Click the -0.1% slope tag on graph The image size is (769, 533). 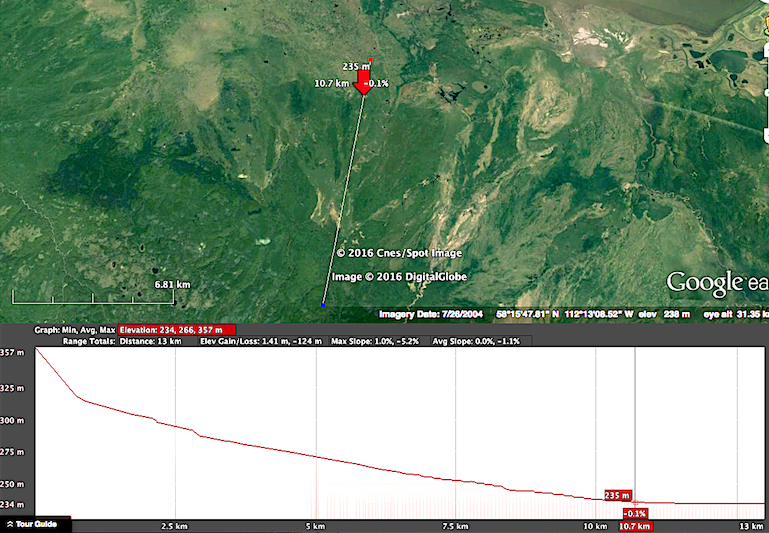635,513
